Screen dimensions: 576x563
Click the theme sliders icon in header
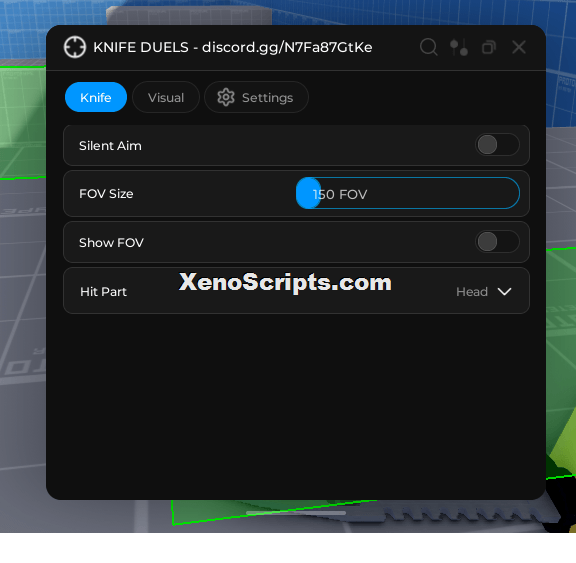click(459, 47)
